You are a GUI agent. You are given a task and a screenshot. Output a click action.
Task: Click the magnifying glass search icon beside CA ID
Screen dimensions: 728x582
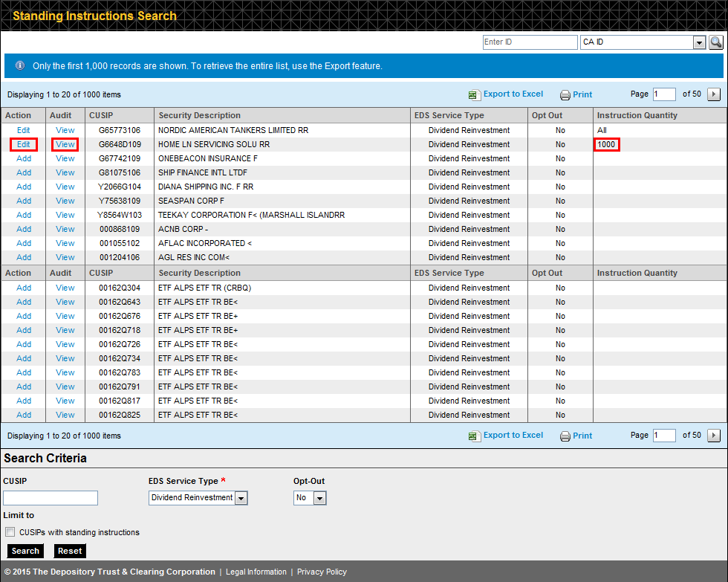715,42
